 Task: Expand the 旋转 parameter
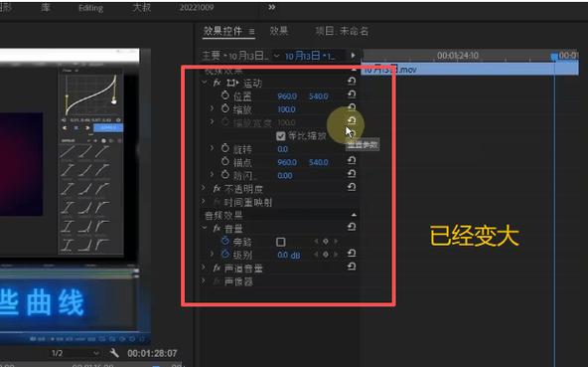coord(212,148)
